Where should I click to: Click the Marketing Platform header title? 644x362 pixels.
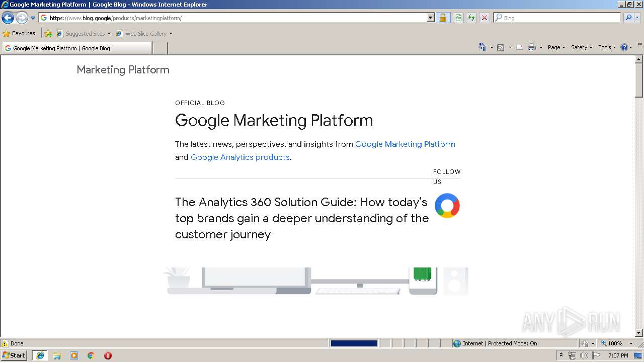click(123, 70)
